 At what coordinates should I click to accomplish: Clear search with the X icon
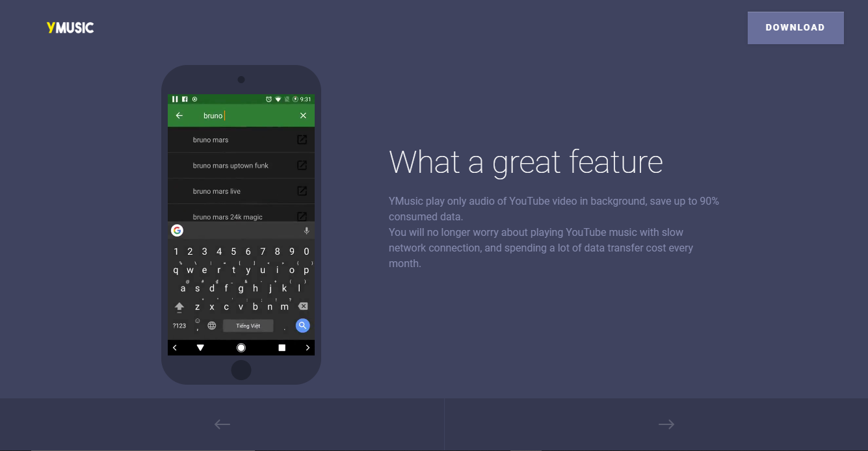click(303, 116)
